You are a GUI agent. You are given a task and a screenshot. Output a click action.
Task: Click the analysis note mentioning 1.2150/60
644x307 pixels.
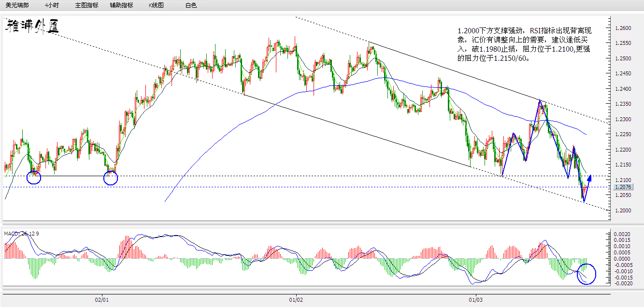click(x=525, y=44)
